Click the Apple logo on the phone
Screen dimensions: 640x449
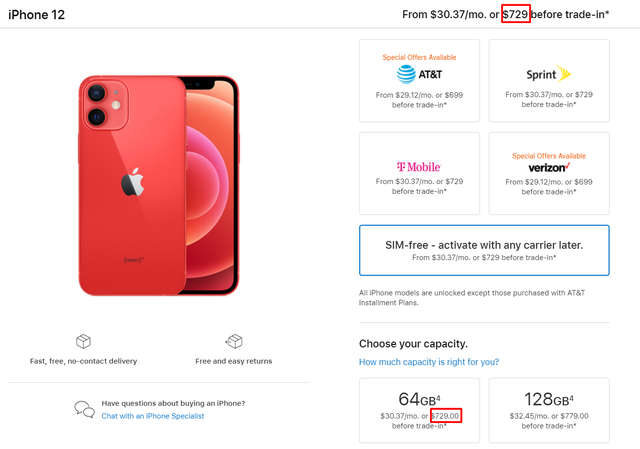(131, 182)
